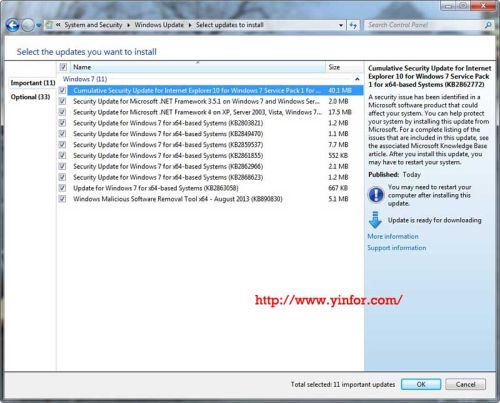Click the double chevron before System and Security
This screenshot has height=403, width=500.
point(58,25)
